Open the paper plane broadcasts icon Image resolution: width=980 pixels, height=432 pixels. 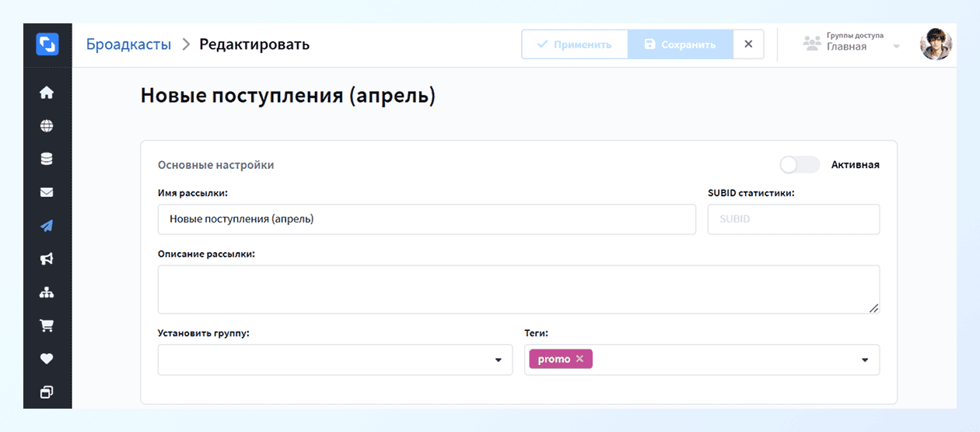point(47,226)
